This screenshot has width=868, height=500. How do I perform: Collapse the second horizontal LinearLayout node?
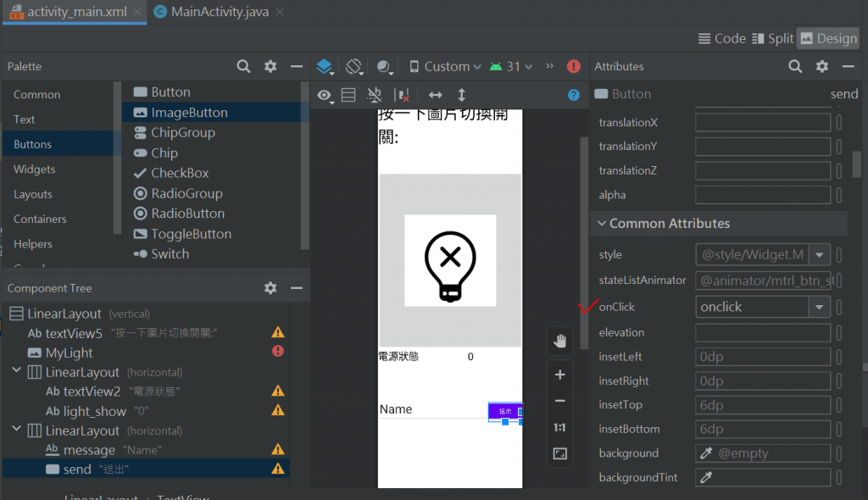pyautogui.click(x=17, y=429)
